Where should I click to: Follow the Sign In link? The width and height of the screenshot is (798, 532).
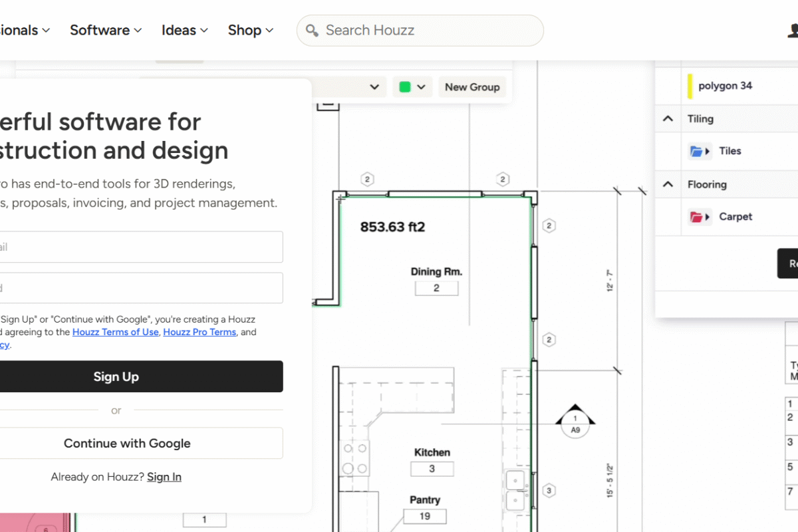[164, 477]
